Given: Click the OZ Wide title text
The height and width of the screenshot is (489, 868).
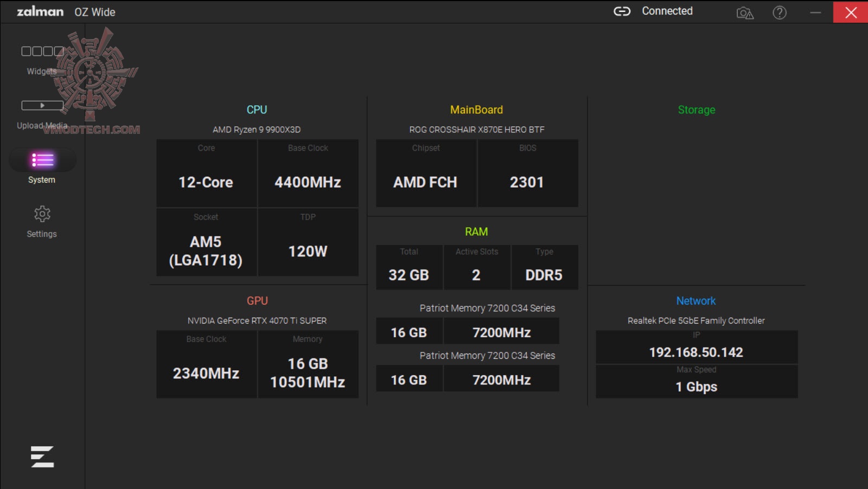Looking at the screenshot, I should (x=95, y=12).
